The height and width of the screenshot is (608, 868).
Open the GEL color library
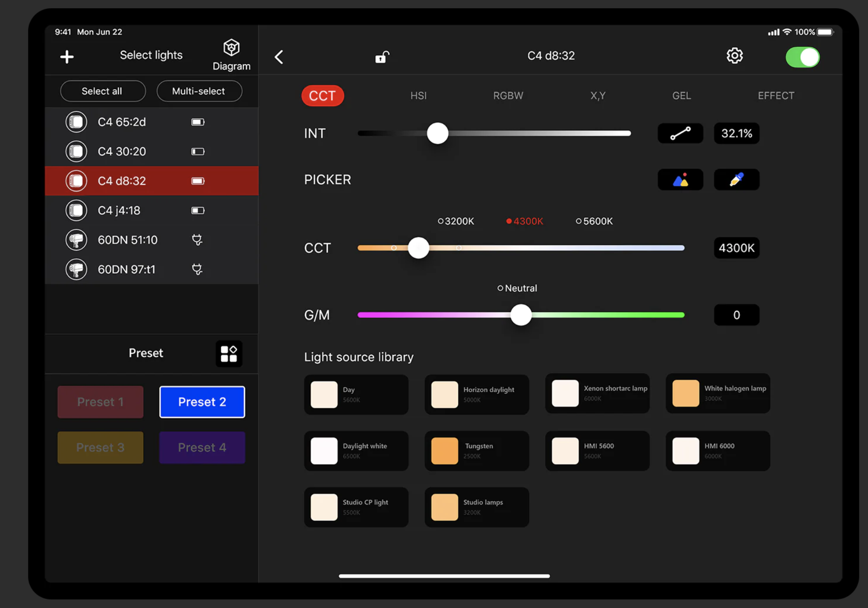pyautogui.click(x=679, y=96)
